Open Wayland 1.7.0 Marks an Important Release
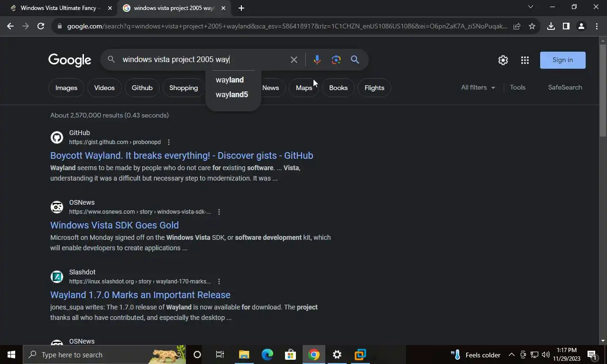The image size is (607, 364). [x=140, y=295]
